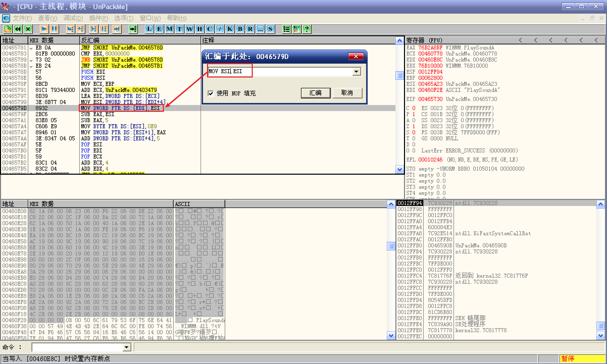Open the Call stack K window
607x364 pixels.
(x=230, y=29)
